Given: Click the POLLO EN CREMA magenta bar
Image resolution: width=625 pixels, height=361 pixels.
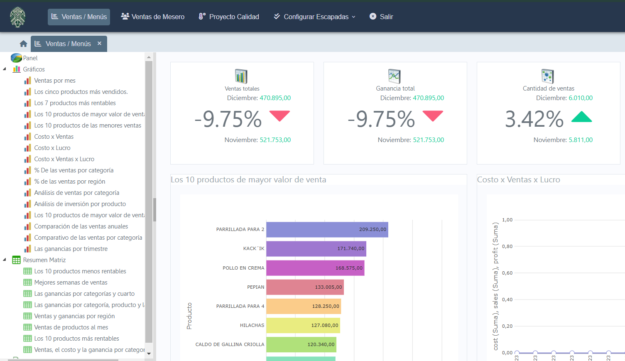Looking at the screenshot, I should (x=315, y=268).
